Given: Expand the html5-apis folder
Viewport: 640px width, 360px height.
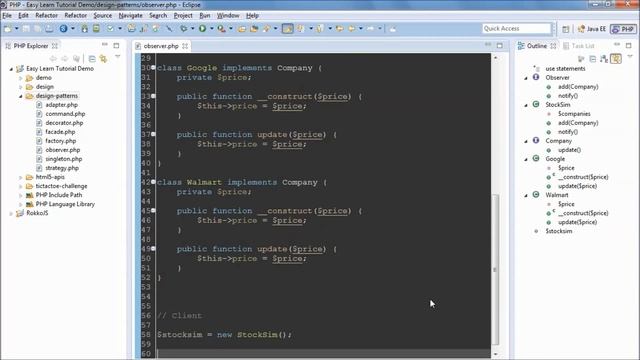Looking at the screenshot, I should click(x=20, y=177).
